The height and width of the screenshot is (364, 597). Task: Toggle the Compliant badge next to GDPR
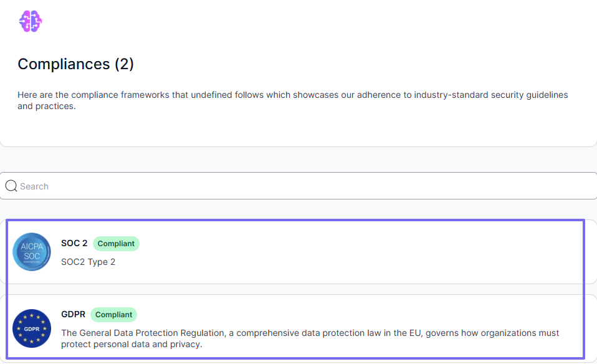point(113,315)
